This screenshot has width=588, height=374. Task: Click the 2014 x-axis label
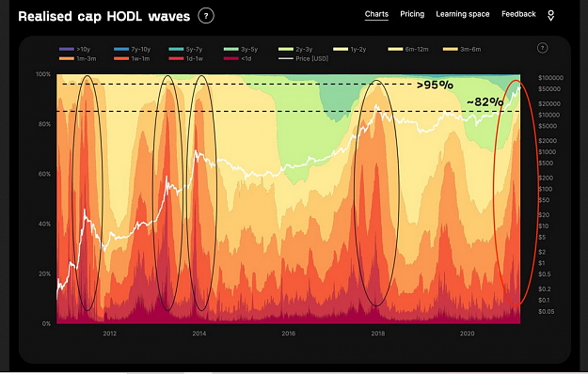(199, 334)
